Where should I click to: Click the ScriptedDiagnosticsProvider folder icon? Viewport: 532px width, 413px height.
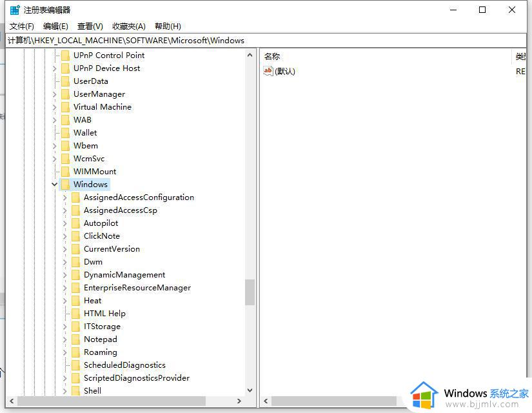(76, 378)
